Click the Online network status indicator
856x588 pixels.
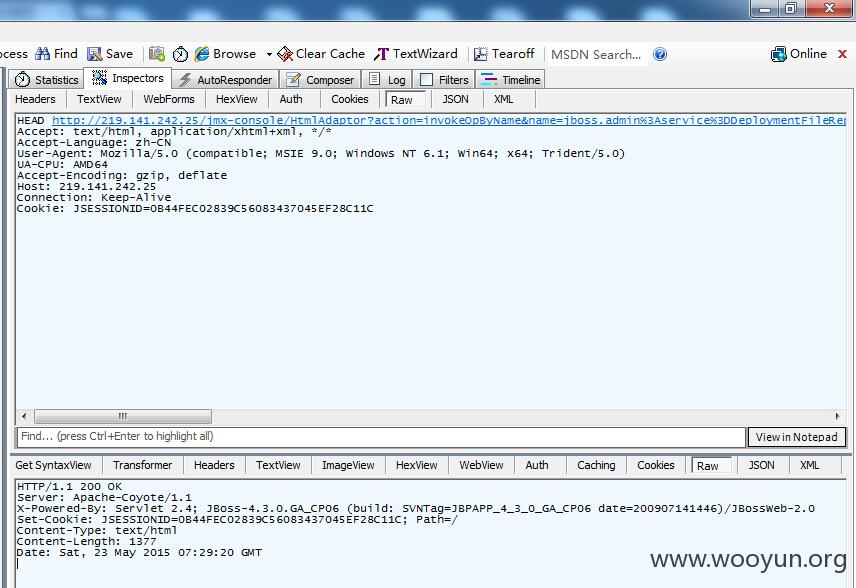tap(799, 54)
